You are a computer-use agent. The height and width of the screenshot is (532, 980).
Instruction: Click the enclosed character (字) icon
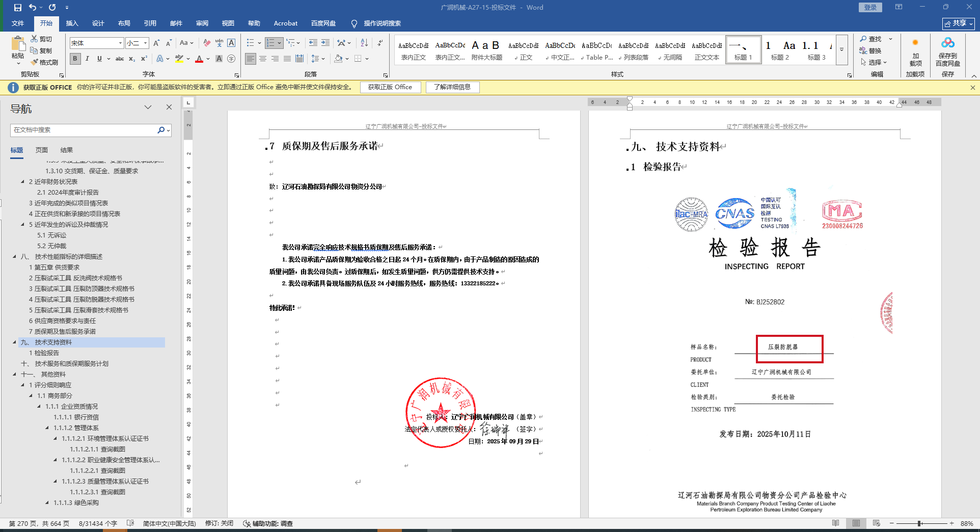coord(231,59)
